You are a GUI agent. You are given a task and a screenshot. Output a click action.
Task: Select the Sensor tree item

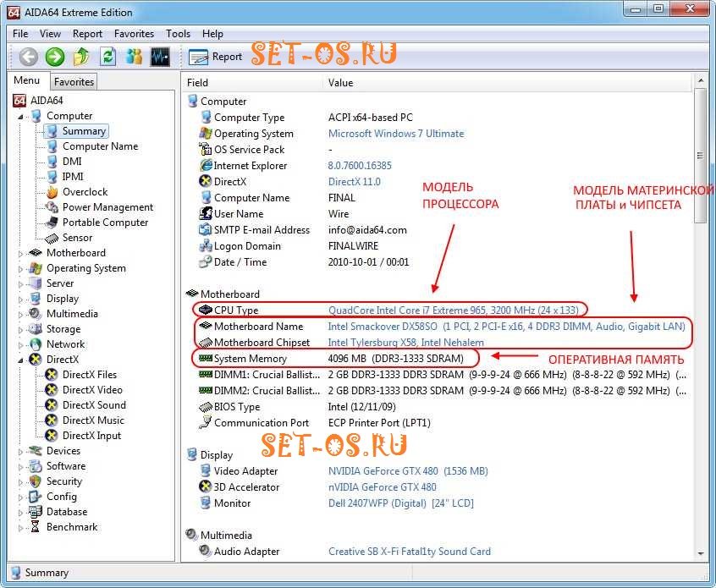(77, 238)
